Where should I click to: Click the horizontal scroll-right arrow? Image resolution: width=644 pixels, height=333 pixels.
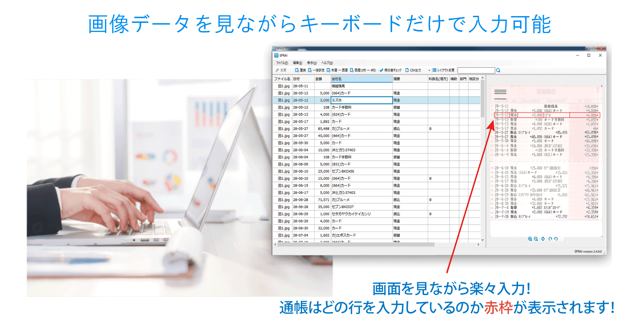click(478, 245)
